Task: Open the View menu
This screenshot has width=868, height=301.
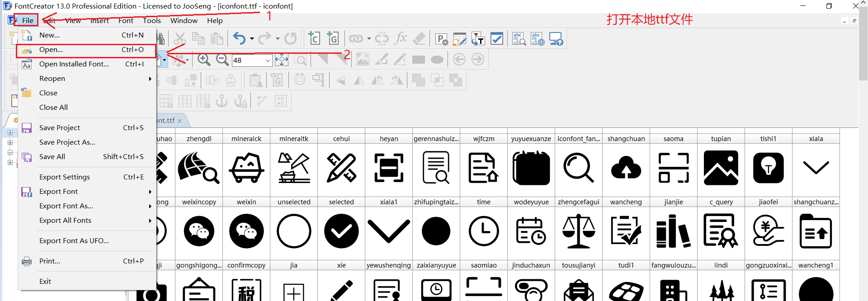Action: coord(73,21)
